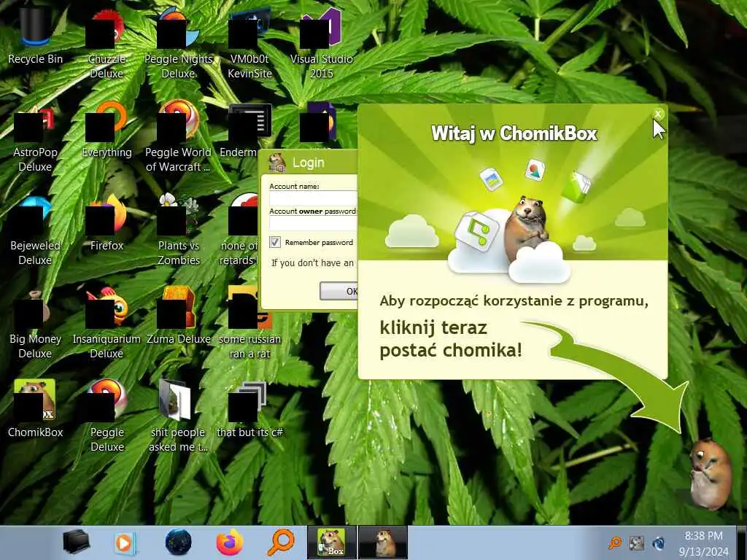Open the black folder taskbar icon

tap(76, 542)
